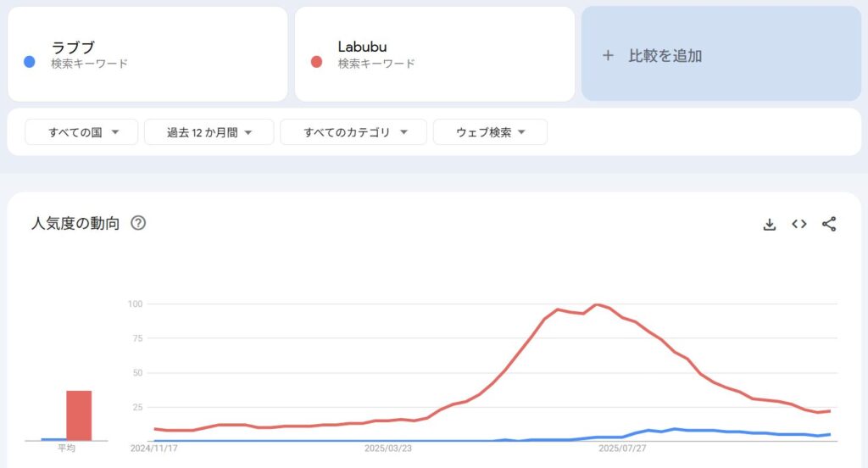Click the 2024/11/17 date label on the axis

(154, 448)
